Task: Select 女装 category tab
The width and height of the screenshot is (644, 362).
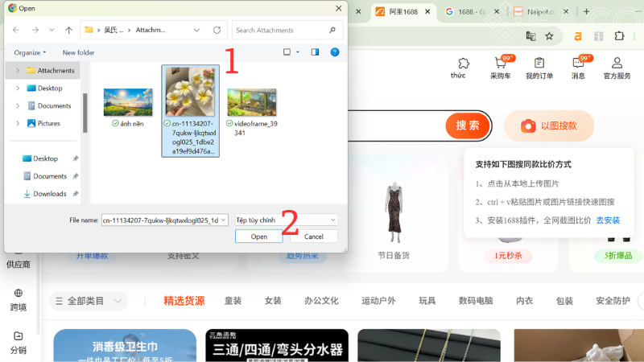Action: 273,301
